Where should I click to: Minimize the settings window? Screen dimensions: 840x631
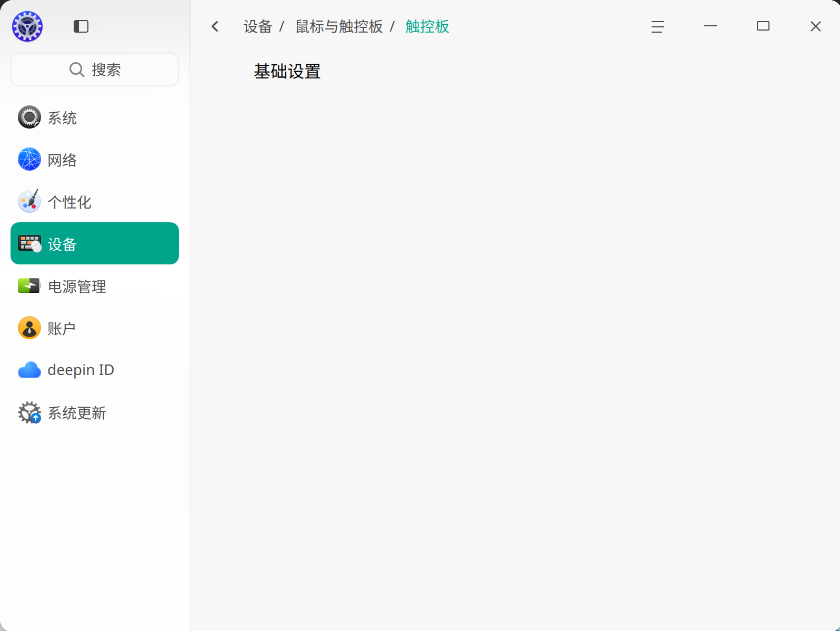click(x=711, y=26)
